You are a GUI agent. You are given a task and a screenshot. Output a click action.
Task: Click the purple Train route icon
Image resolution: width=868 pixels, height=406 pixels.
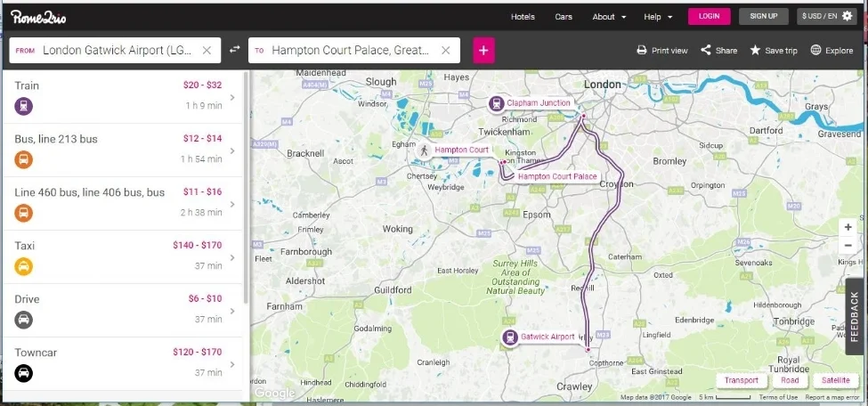click(x=24, y=106)
